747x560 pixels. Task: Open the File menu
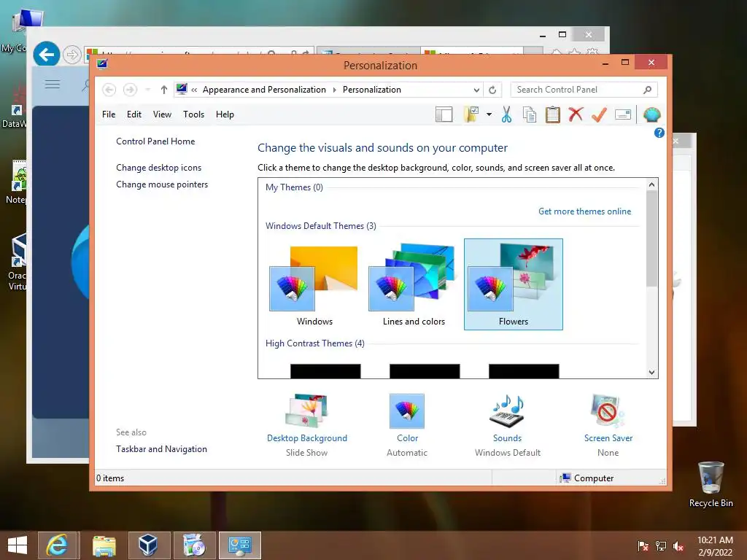[109, 114]
